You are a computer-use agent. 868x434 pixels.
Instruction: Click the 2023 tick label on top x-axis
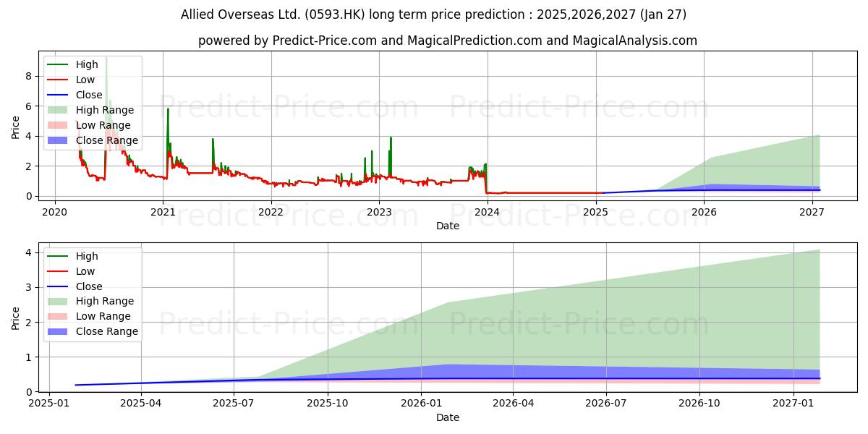(x=379, y=212)
